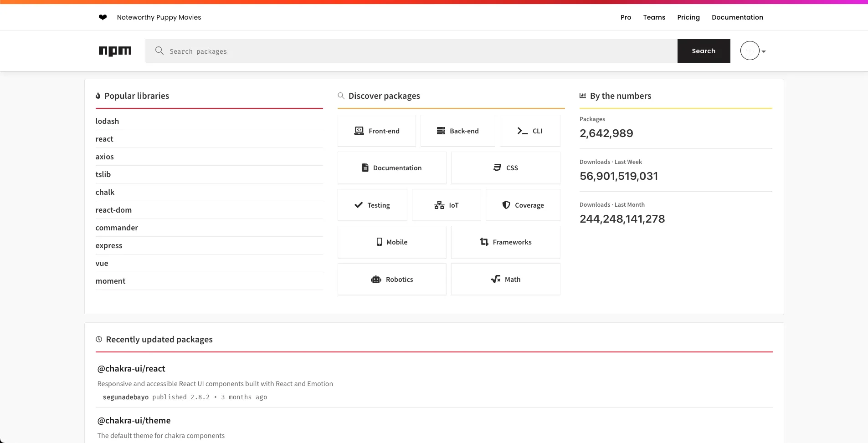Click the Popular libraries heading
The height and width of the screenshot is (443, 868).
(137, 96)
